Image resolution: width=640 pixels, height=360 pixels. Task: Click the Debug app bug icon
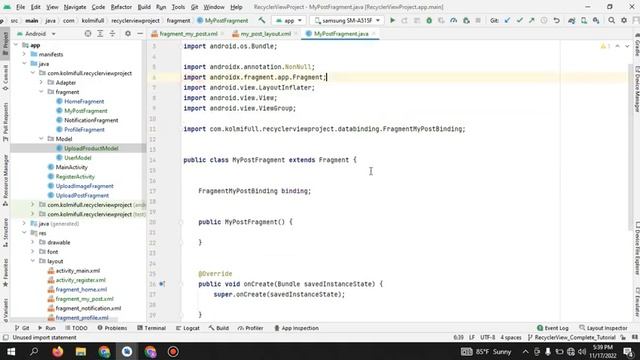coord(429,20)
